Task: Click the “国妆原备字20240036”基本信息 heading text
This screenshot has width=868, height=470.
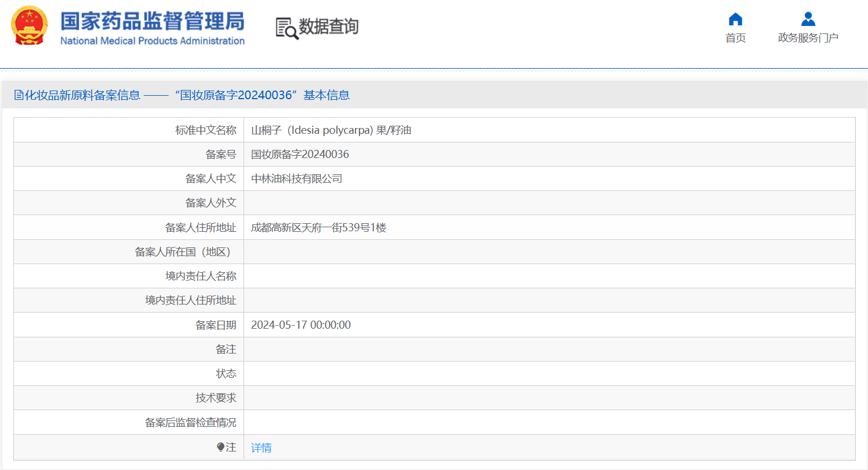Action: [263, 95]
